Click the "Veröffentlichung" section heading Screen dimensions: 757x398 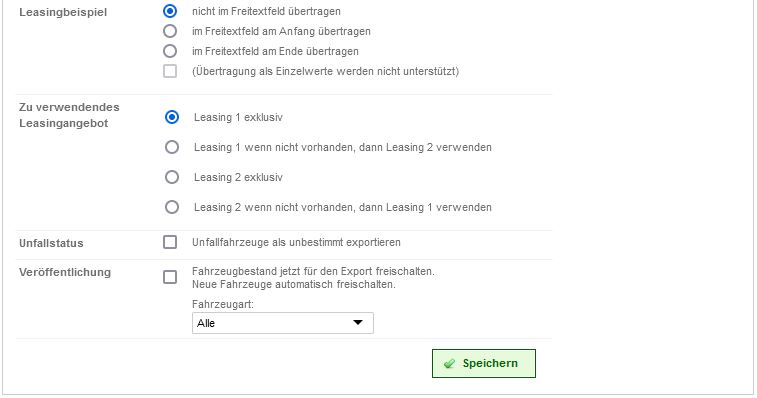pos(65,272)
